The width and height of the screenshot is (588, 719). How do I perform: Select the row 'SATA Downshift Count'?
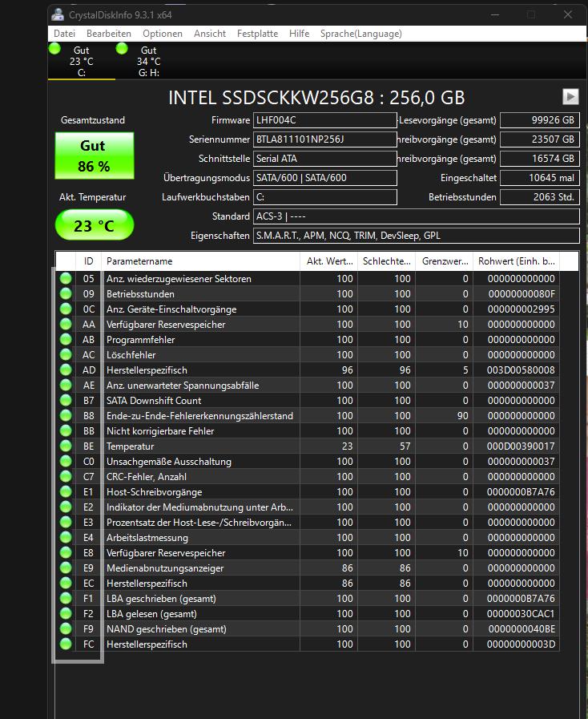[x=307, y=400]
